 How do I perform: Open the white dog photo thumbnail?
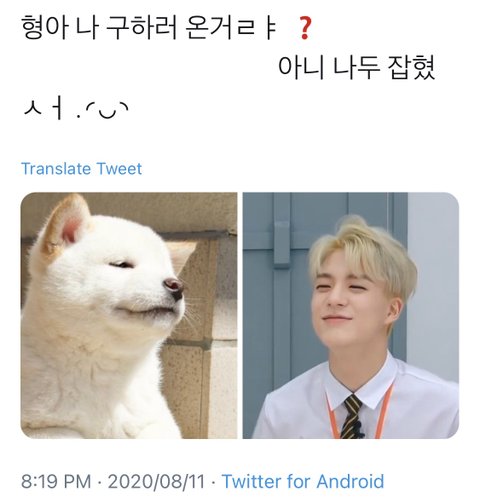pyautogui.click(x=129, y=315)
